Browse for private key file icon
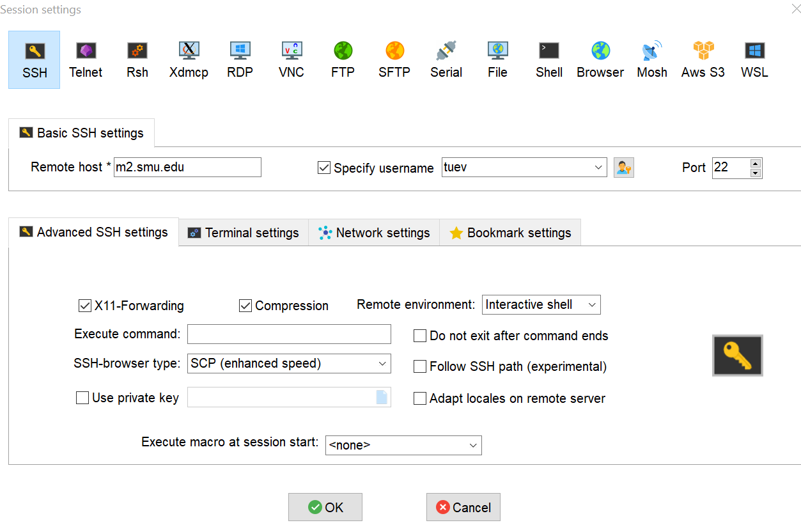The height and width of the screenshot is (532, 801). 382,397
